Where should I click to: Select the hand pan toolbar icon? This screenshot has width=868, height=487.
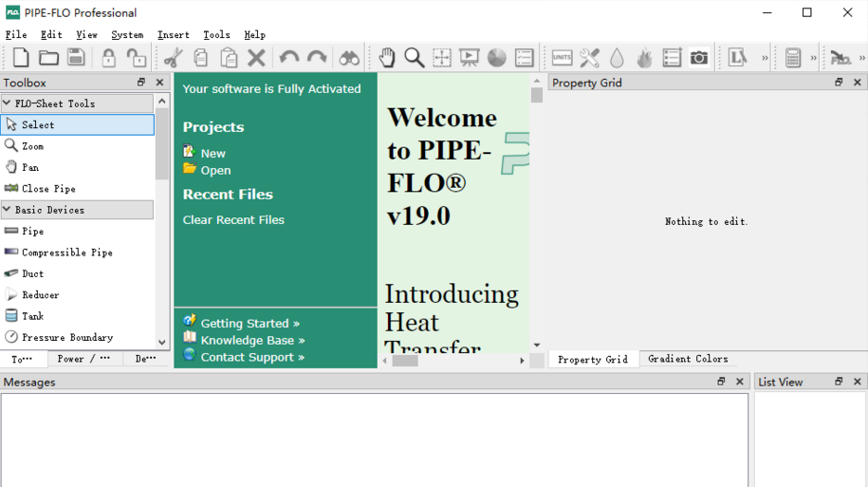pyautogui.click(x=387, y=57)
